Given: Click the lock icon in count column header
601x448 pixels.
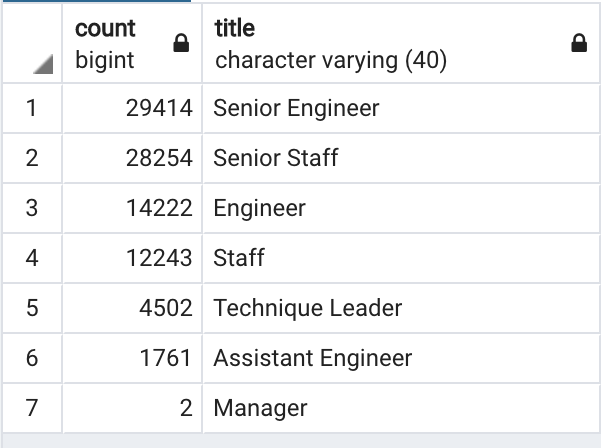Looking at the screenshot, I should (180, 43).
